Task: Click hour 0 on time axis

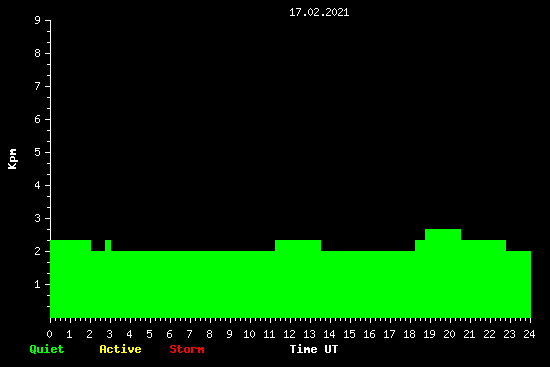Action: [x=49, y=334]
